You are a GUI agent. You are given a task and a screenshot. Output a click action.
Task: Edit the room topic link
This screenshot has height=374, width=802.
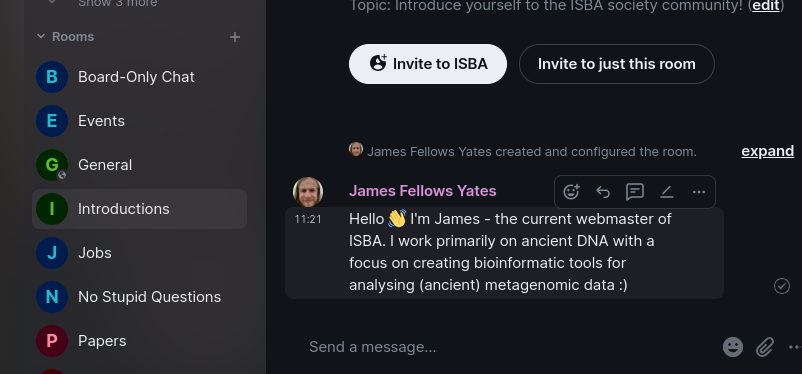pos(766,6)
